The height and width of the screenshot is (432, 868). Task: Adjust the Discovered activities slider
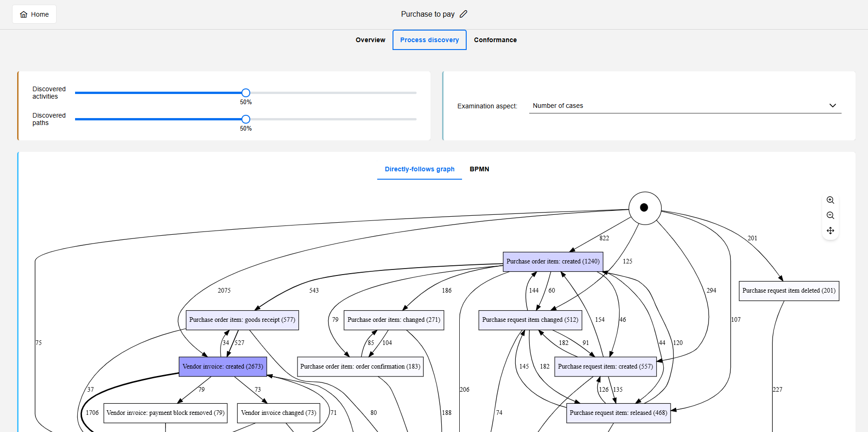[x=246, y=93]
